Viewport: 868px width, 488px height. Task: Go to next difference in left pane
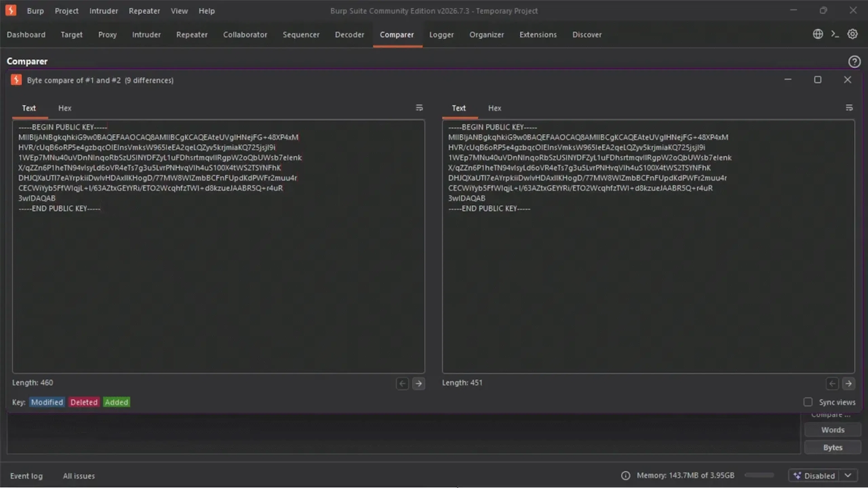(x=418, y=383)
